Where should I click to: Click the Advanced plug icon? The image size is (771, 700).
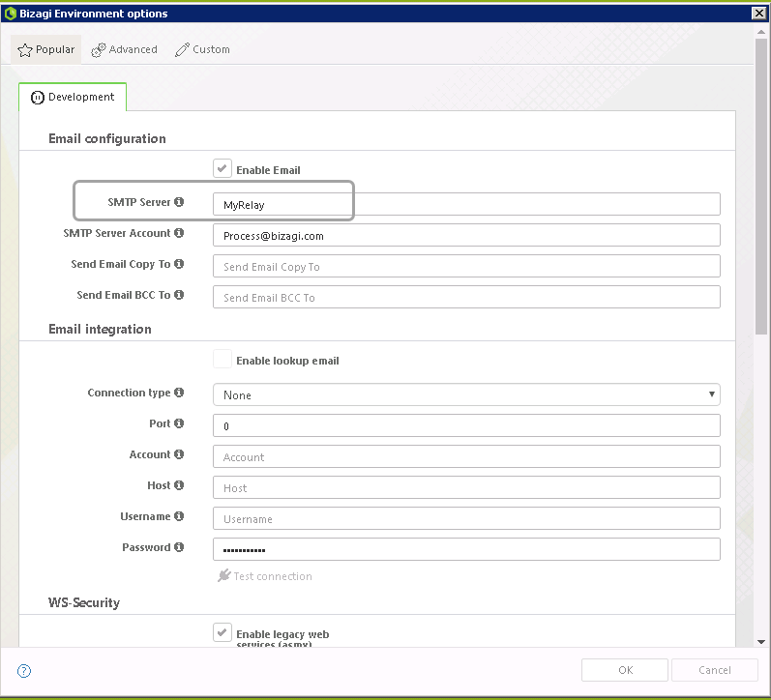[99, 50]
